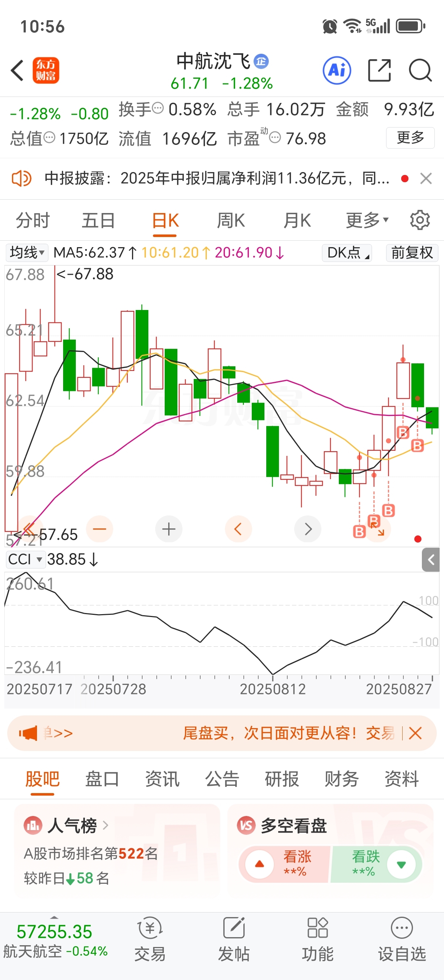Open 功能 in bottom bar
The height and width of the screenshot is (980, 444).
pyautogui.click(x=318, y=939)
